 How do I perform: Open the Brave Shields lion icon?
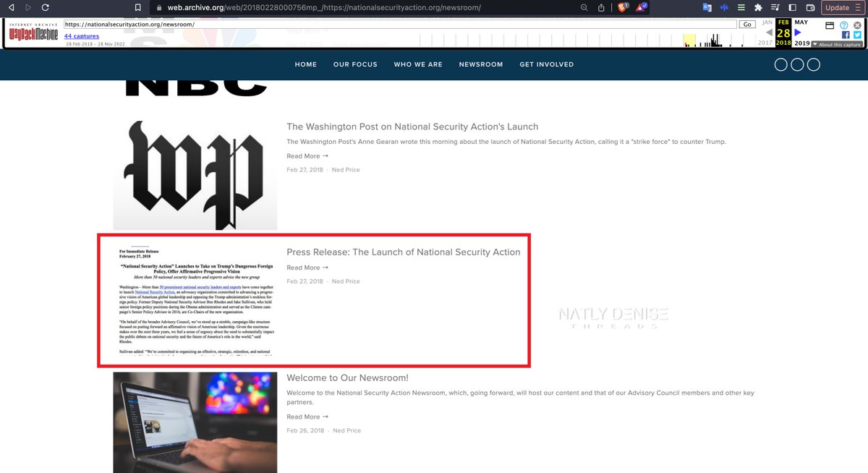622,7
